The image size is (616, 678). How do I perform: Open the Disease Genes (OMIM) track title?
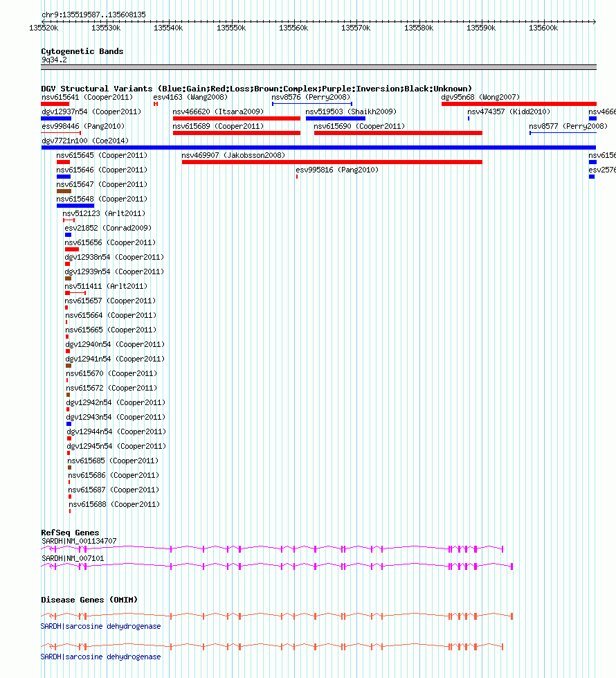[89, 600]
